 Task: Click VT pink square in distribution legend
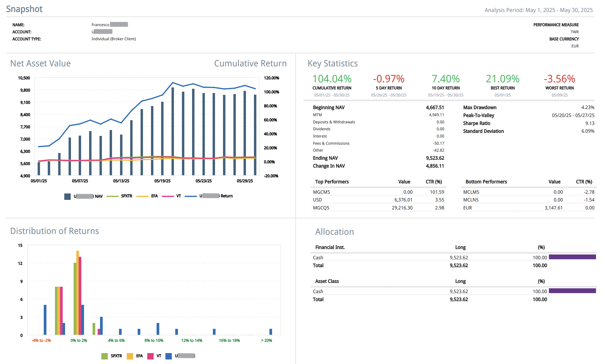(150, 356)
